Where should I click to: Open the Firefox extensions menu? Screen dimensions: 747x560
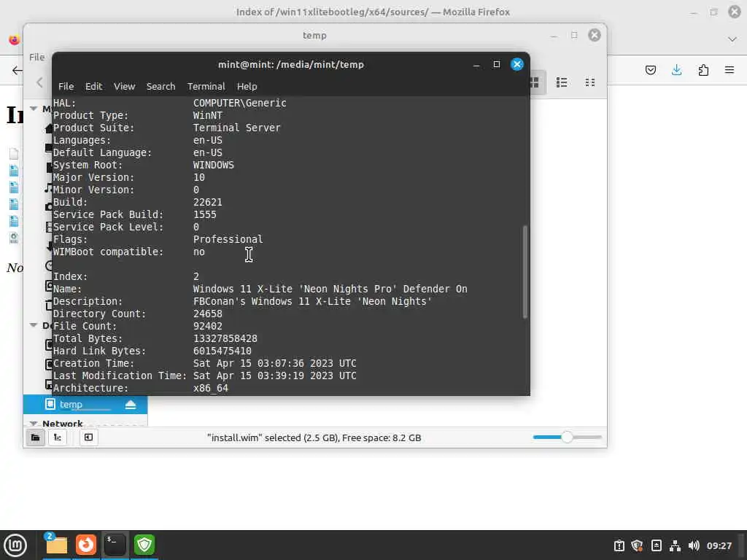(x=703, y=71)
